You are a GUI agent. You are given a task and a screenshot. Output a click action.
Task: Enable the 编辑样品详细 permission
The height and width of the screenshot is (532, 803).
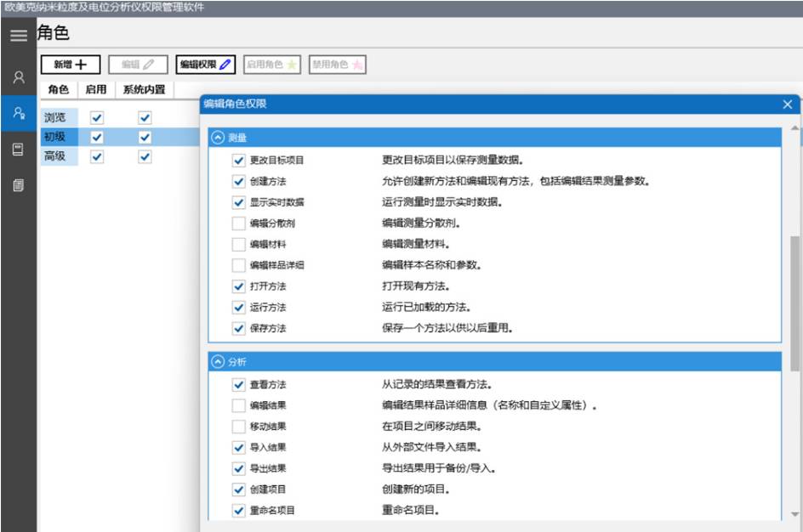[x=239, y=265]
